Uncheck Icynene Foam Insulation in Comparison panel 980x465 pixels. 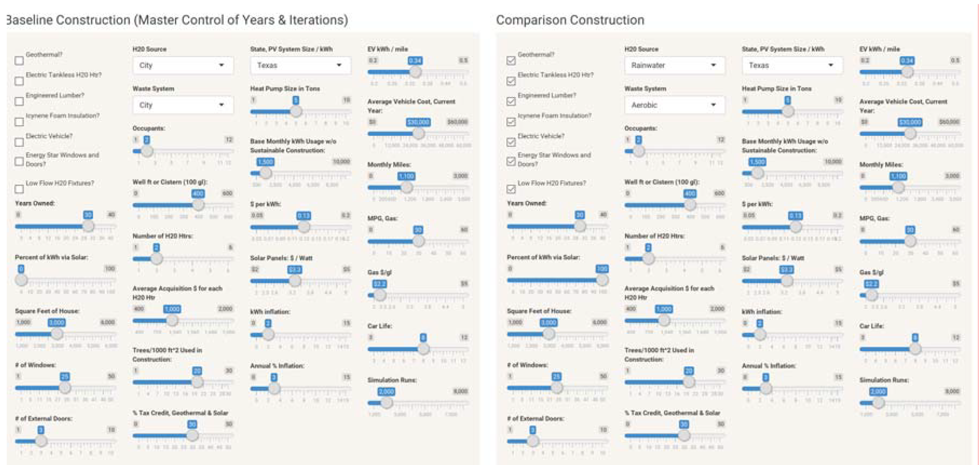click(511, 122)
